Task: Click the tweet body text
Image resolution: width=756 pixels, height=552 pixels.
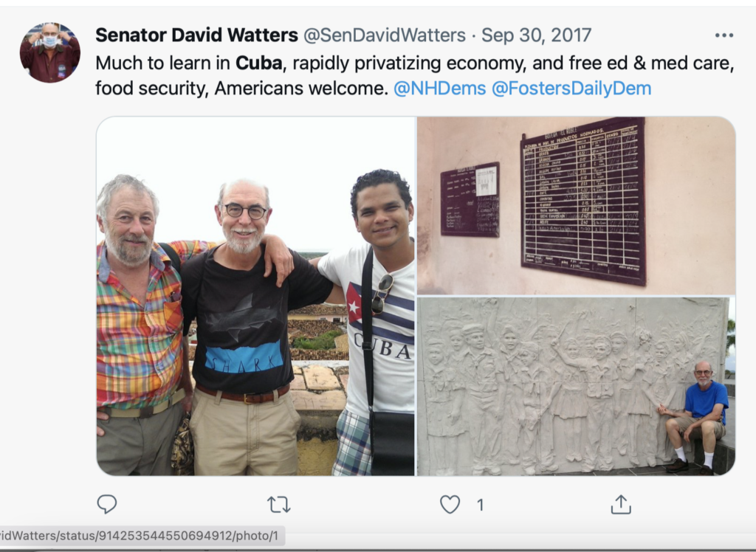Action: (415, 76)
